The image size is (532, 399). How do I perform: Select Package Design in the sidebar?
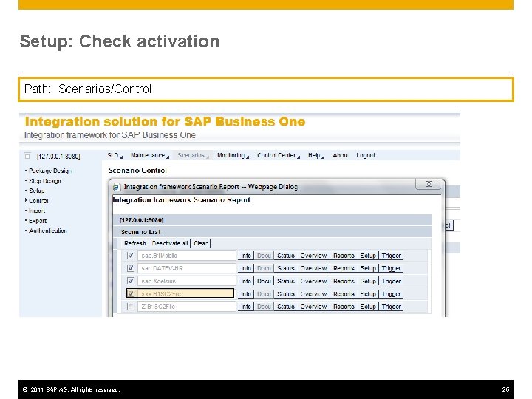coord(50,171)
